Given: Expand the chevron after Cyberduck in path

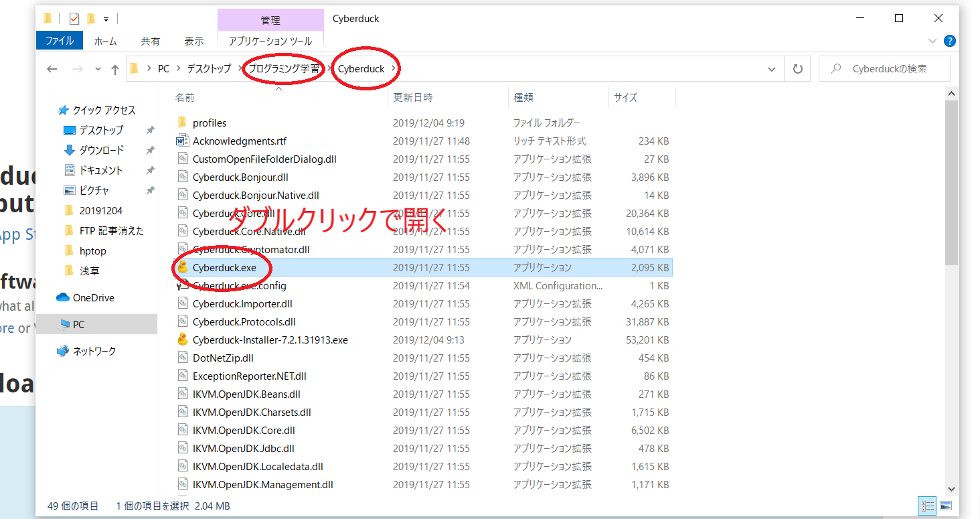Looking at the screenshot, I should pyautogui.click(x=394, y=68).
